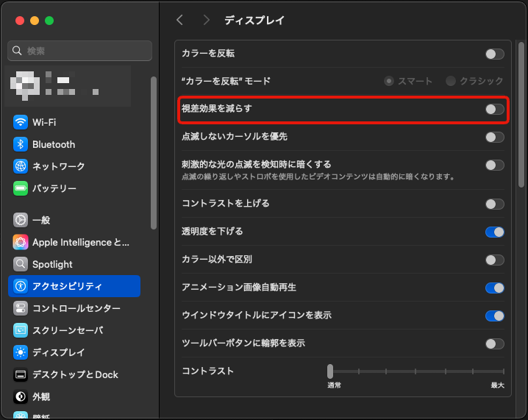Select the ネットワーク globe icon
The height and width of the screenshot is (420, 528).
point(21,166)
